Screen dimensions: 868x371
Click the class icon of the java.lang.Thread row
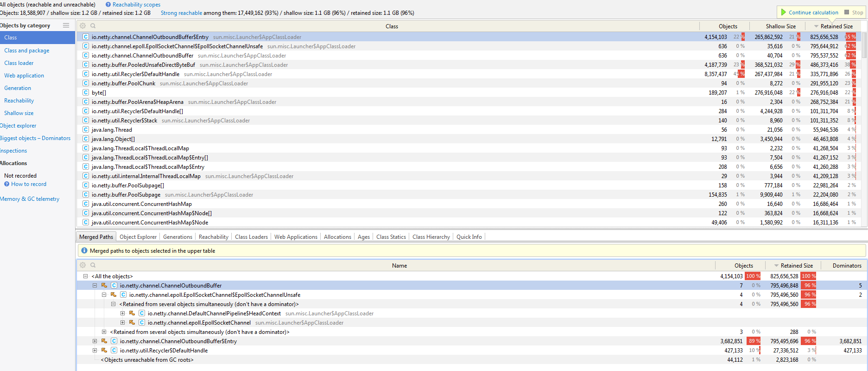(86, 130)
